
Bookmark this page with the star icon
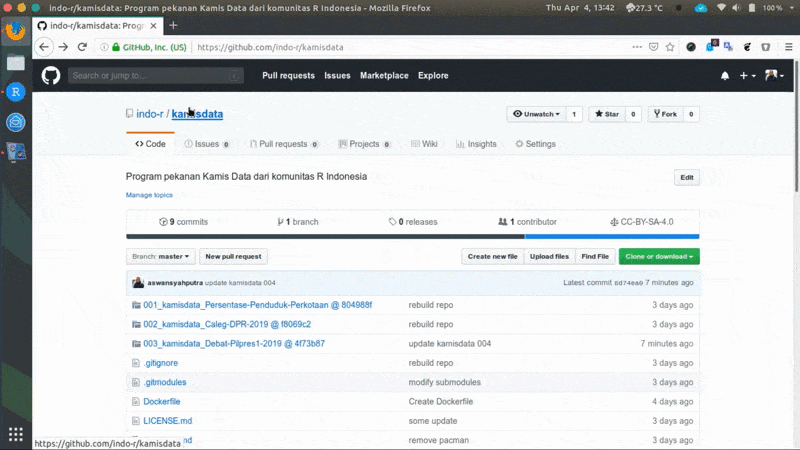pos(670,47)
